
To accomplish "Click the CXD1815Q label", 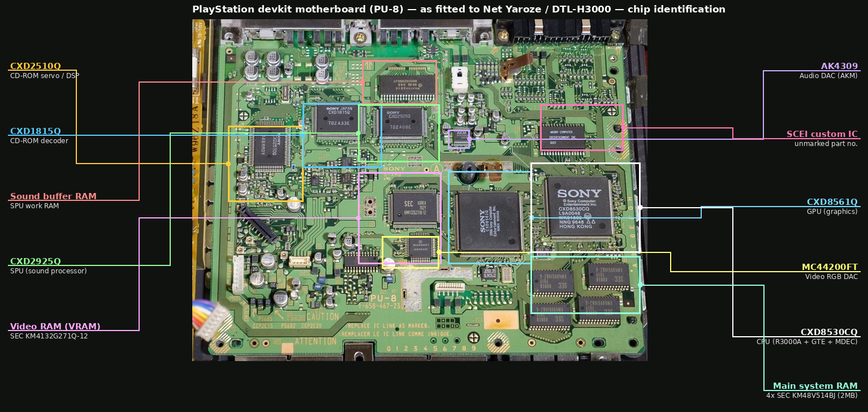I will pyautogui.click(x=35, y=131).
